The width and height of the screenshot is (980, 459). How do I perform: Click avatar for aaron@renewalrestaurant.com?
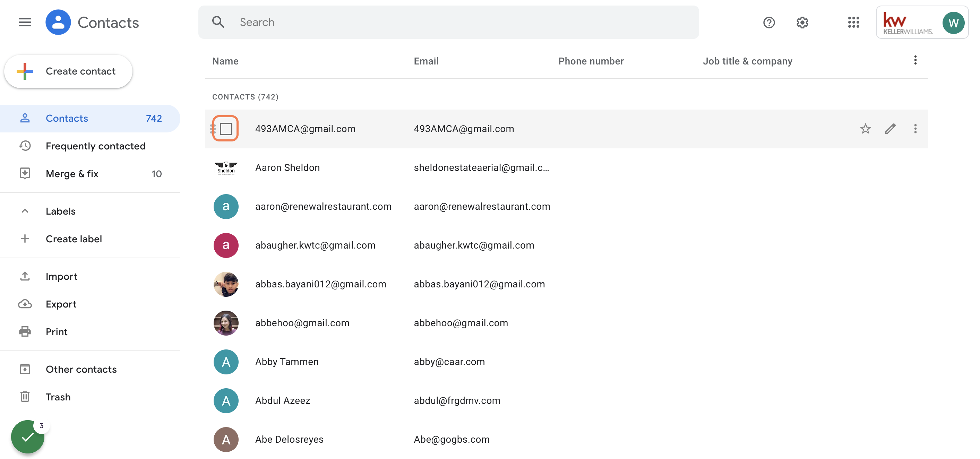[x=226, y=207]
